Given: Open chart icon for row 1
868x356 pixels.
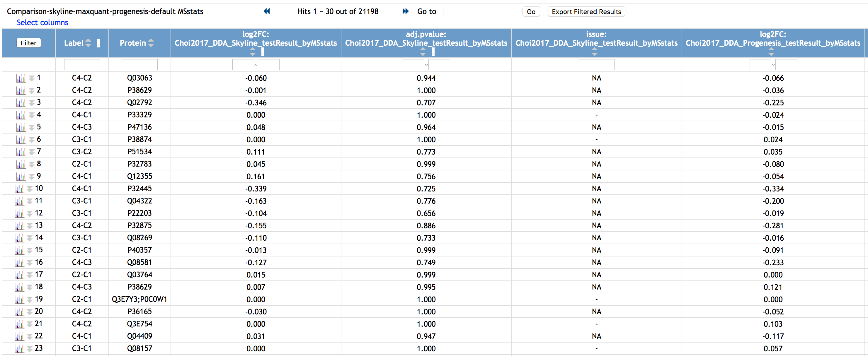Looking at the screenshot, I should 21,78.
